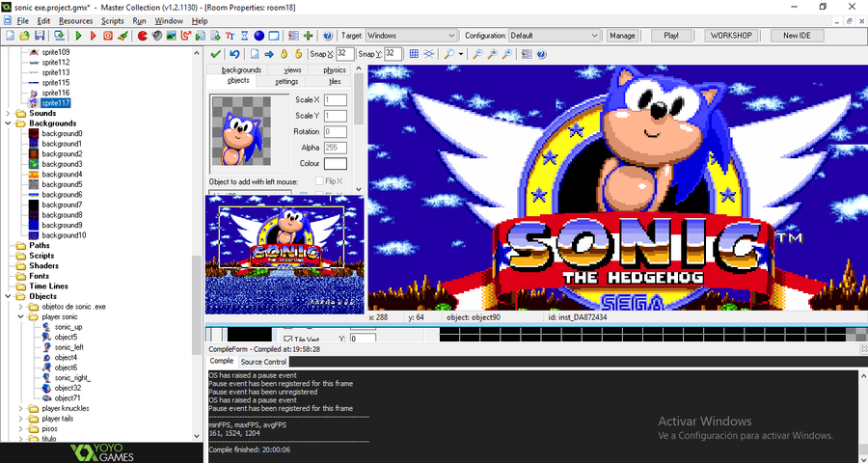Collapse the Backgrounds folder
This screenshot has width=868, height=463.
8,123
